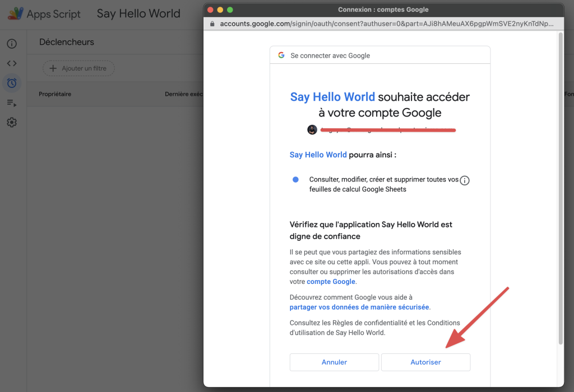Click the blue 'Say Hello World' heading link
574x392 pixels.
point(332,97)
